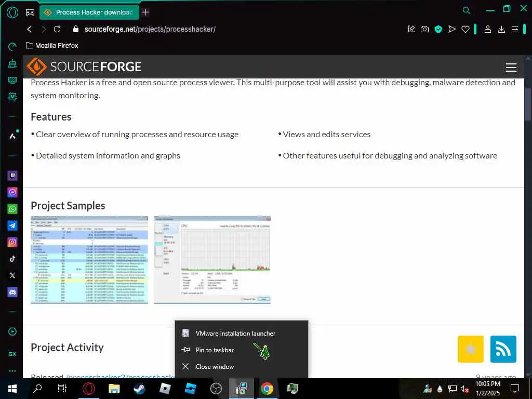Click the blue RSS feed button
The image size is (532, 399).
tap(503, 349)
